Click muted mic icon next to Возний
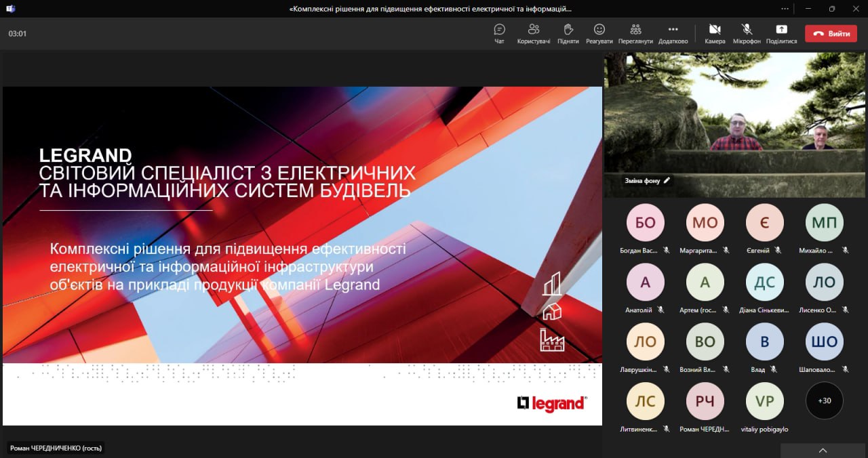868x458 pixels. pos(726,369)
